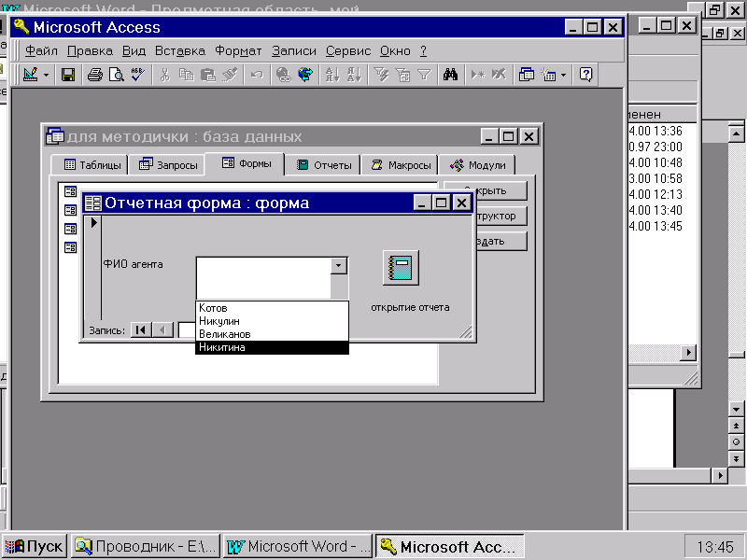The image size is (747, 560).
Task: Select the first form icon in the list
Action: click(71, 191)
